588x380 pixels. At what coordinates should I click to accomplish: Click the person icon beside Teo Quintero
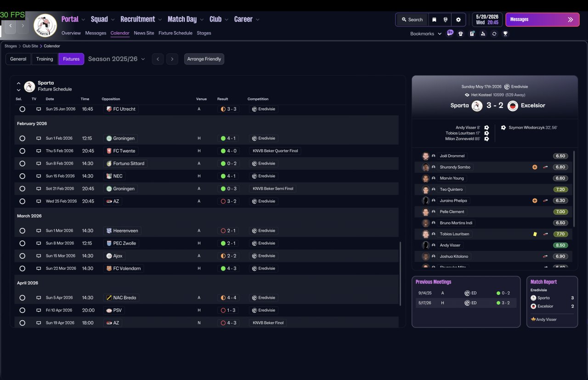click(433, 190)
